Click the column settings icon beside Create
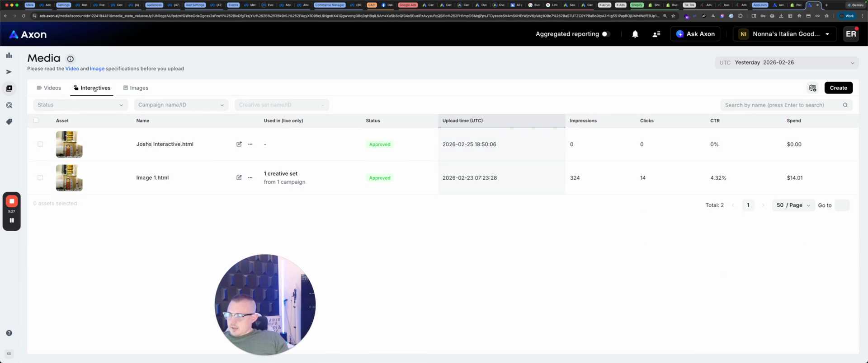The image size is (868, 363). 812,88
